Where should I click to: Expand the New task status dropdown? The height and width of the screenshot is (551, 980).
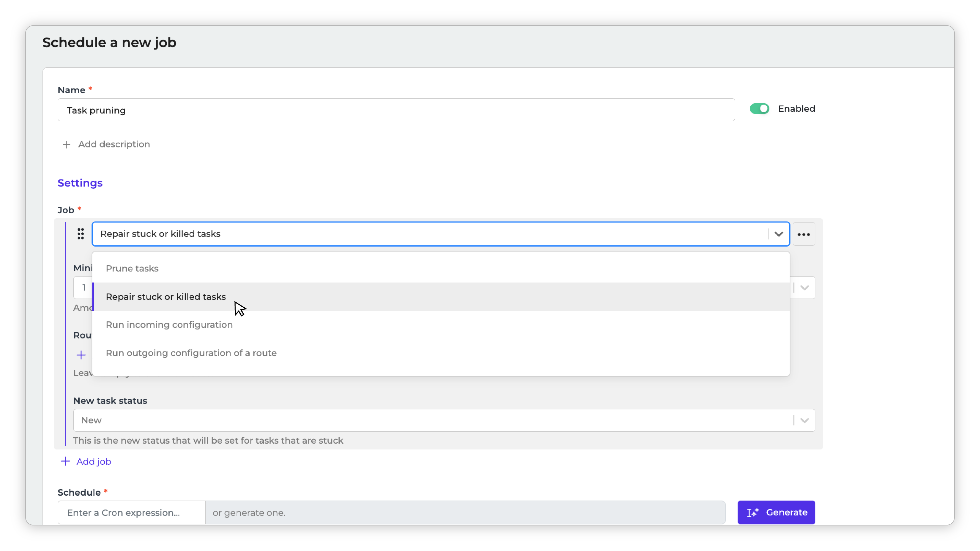[804, 420]
